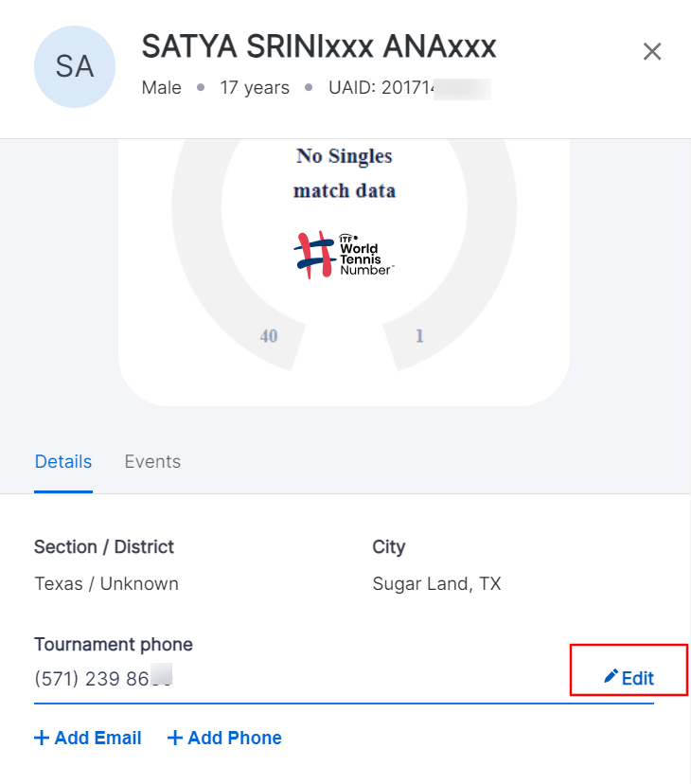Click the player name heading
The image size is (691, 784).
[319, 46]
